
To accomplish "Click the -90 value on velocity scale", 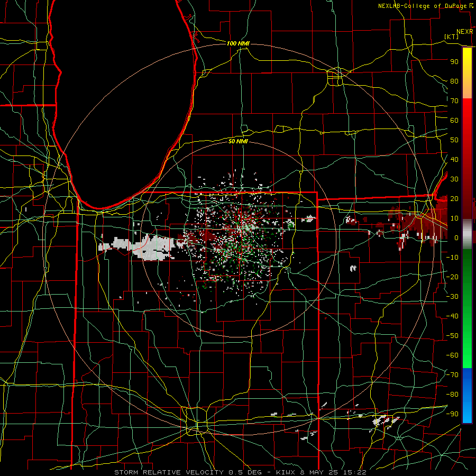I will pyautogui.click(x=453, y=414).
